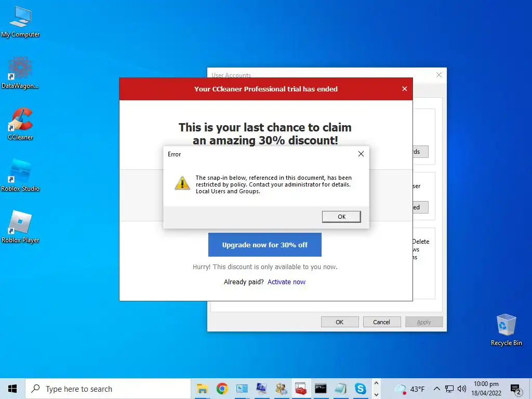Viewport: 532px width, 399px height.
Task: Close the CCleaner trial ended popup
Action: (404, 88)
